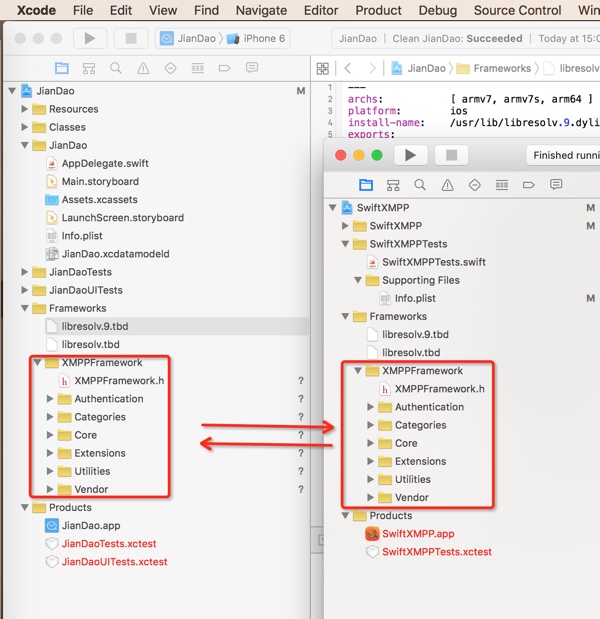Viewport: 600px width, 619px height.
Task: Open Project navigator in JianDao window
Action: 62,68
